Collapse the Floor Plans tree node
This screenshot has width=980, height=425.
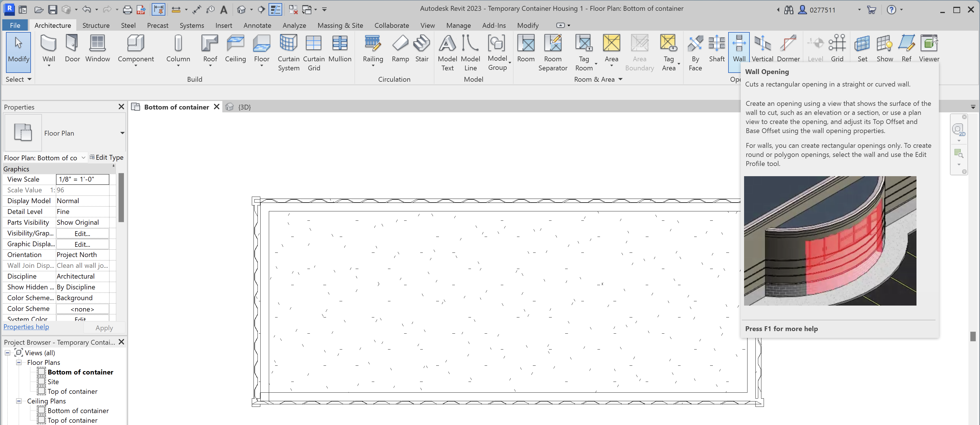tap(19, 363)
